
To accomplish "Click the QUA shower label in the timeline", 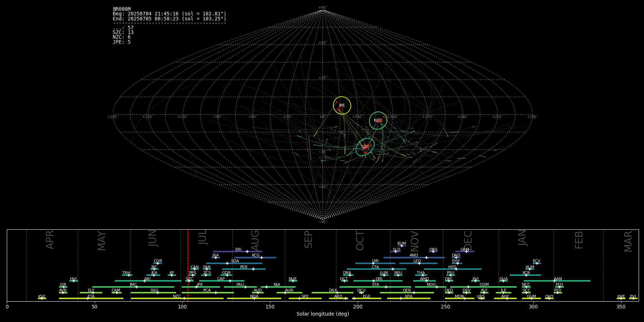I will pyautogui.click(x=503, y=279).
